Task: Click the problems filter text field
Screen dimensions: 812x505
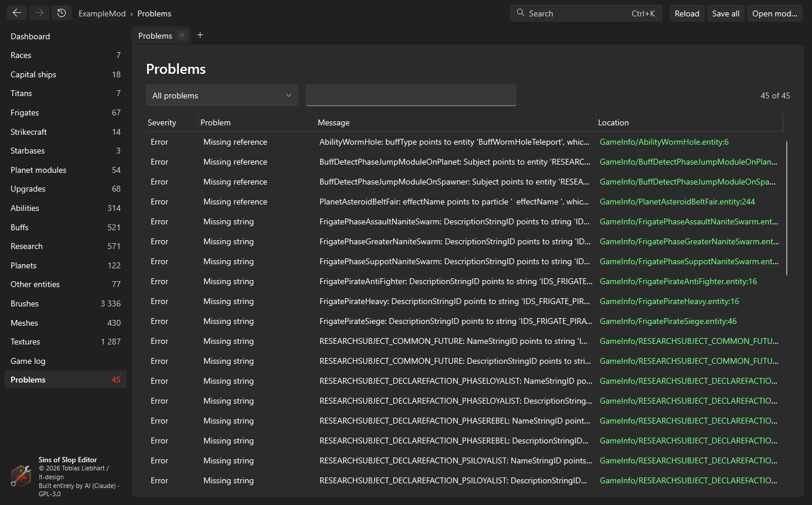Action: point(411,95)
